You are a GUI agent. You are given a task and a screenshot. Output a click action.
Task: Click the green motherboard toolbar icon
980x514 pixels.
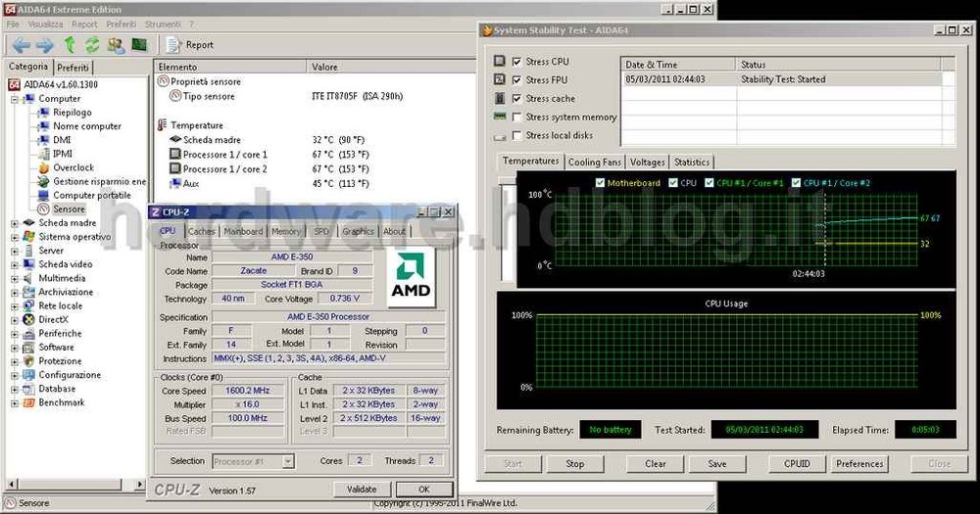click(x=139, y=44)
